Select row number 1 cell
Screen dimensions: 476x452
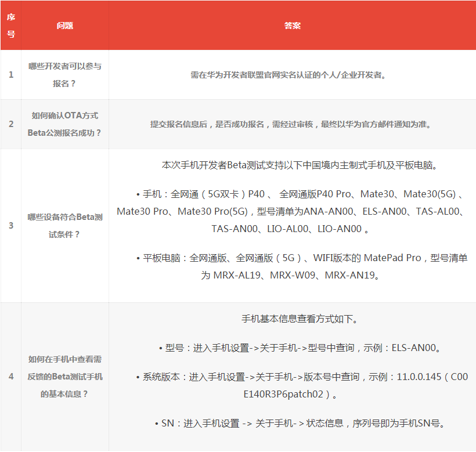(x=11, y=75)
